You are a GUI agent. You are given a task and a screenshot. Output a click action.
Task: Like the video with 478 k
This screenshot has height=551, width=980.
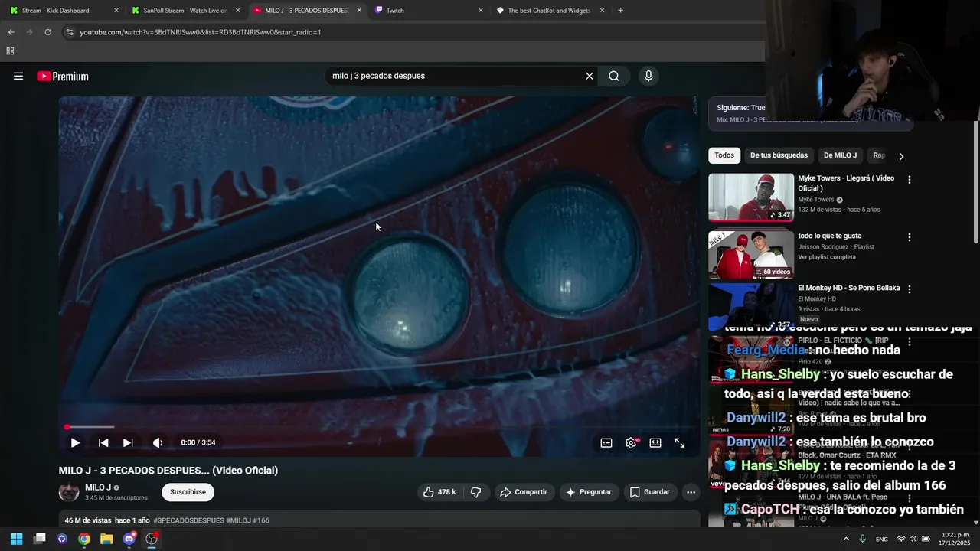[439, 492]
